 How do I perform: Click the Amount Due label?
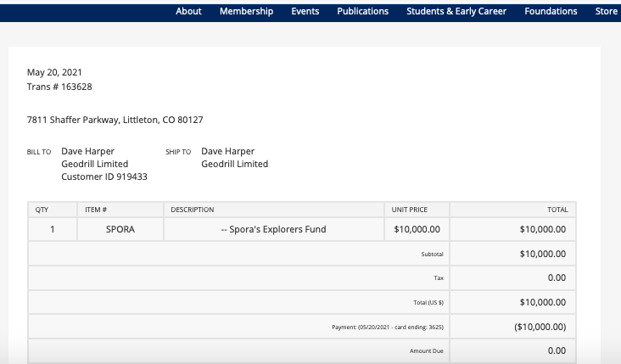coord(426,350)
